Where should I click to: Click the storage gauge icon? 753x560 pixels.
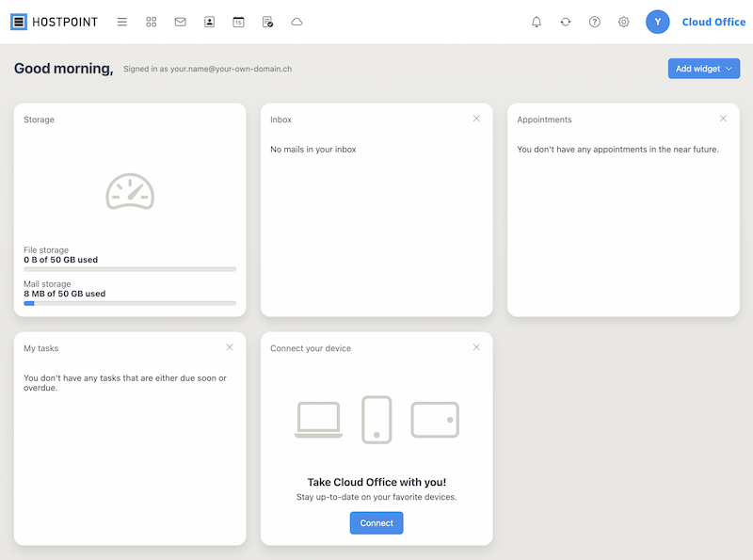[x=130, y=192]
